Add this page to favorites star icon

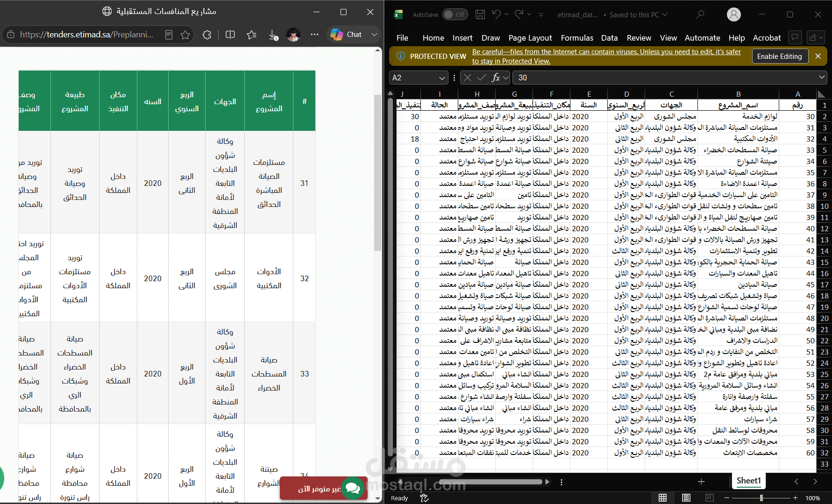[185, 35]
